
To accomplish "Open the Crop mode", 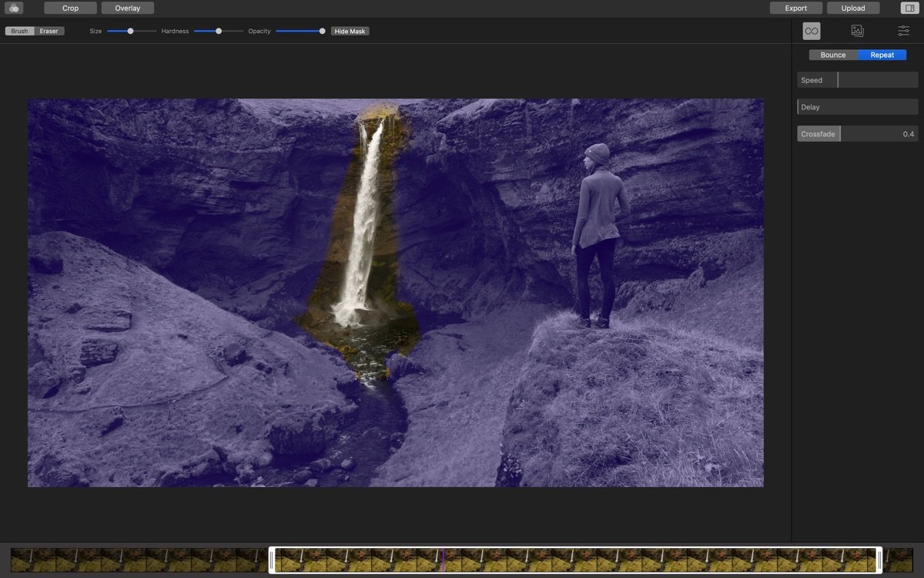I will (x=69, y=8).
